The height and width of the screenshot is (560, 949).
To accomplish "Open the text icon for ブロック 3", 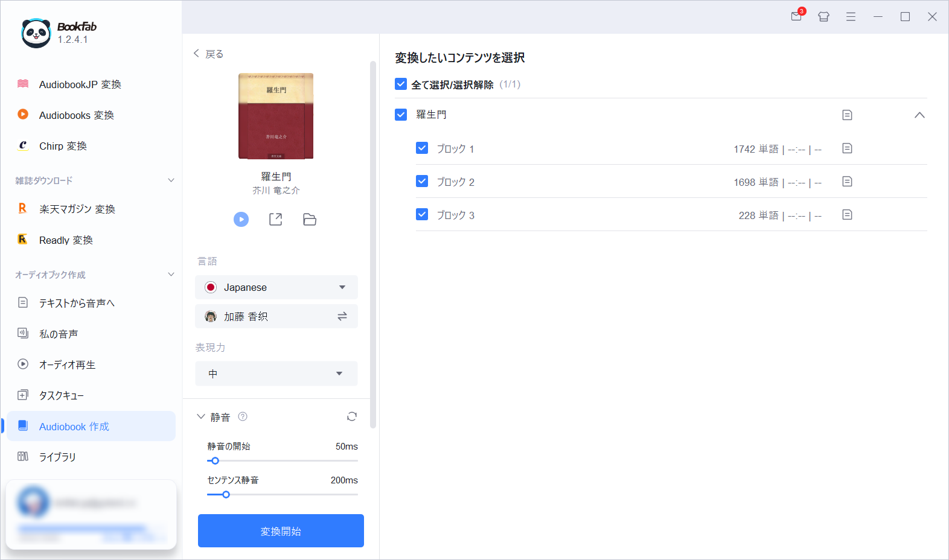I will click(847, 214).
